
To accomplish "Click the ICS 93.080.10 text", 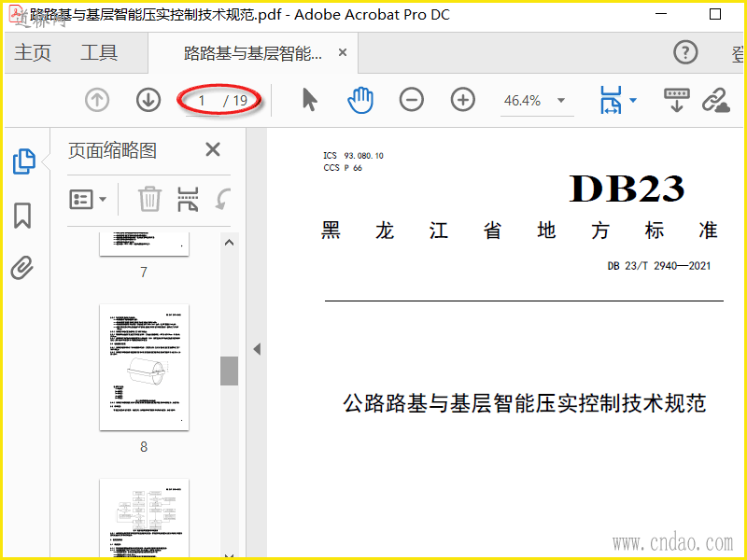I will [x=353, y=156].
